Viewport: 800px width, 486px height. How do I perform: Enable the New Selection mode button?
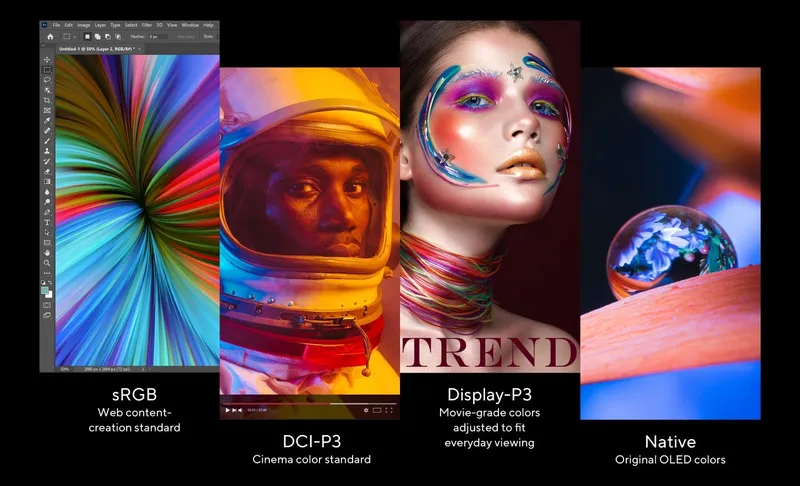pos(88,37)
